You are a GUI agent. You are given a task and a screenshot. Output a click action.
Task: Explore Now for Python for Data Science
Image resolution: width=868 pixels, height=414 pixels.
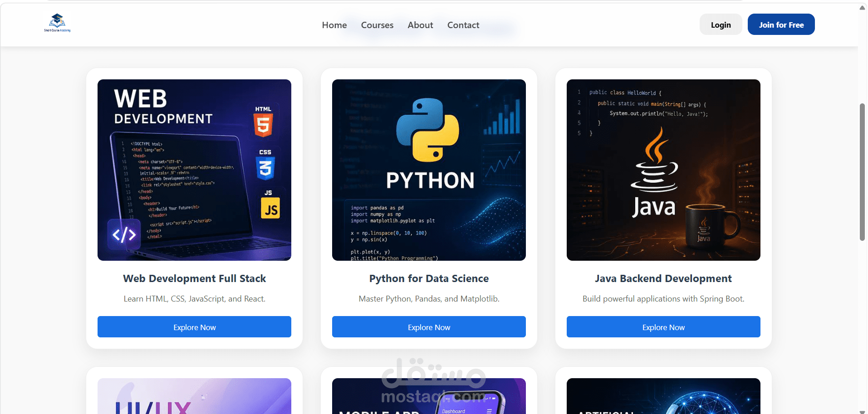[x=429, y=327]
